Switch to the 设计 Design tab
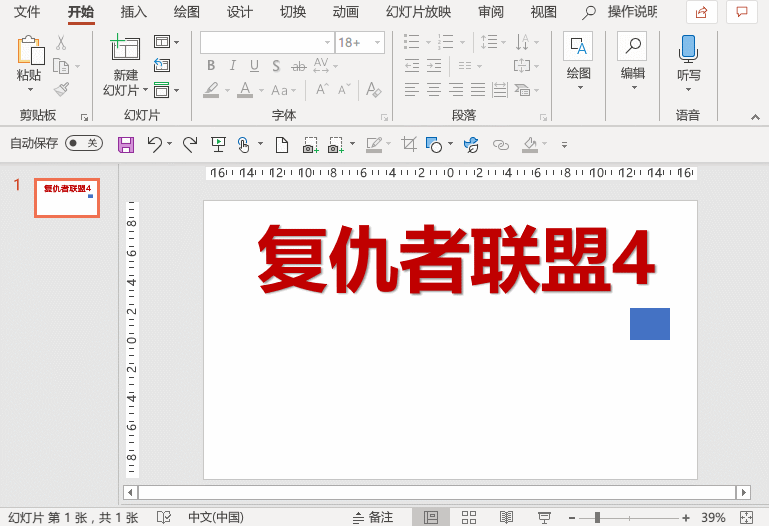This screenshot has height=526, width=769. 239,12
